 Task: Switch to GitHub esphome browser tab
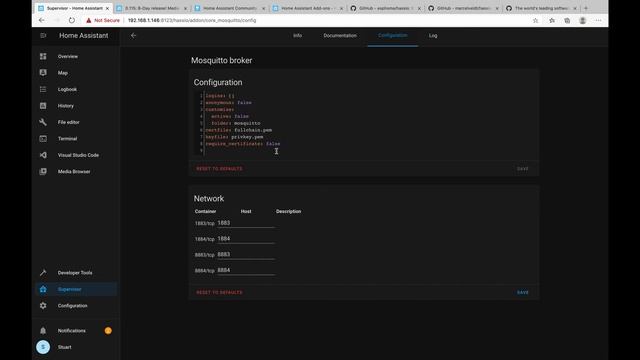[385, 8]
